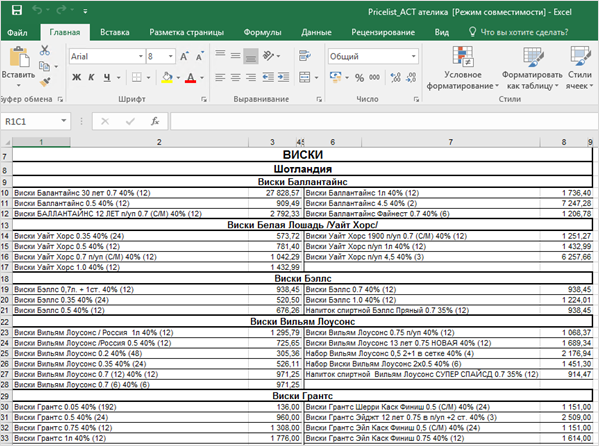The width and height of the screenshot is (599, 446).
Task: Align cell text left
Action: tap(220, 78)
